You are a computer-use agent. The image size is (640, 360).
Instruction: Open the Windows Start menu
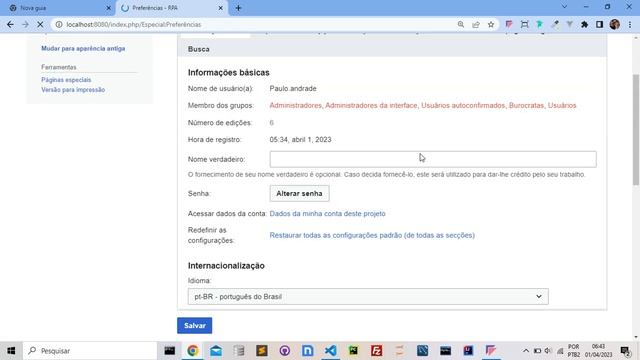(11, 351)
